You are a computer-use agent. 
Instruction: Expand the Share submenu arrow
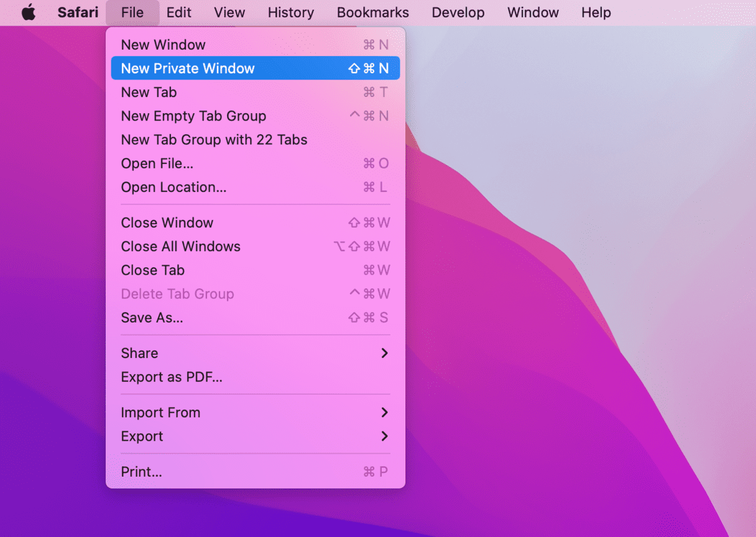coord(384,353)
